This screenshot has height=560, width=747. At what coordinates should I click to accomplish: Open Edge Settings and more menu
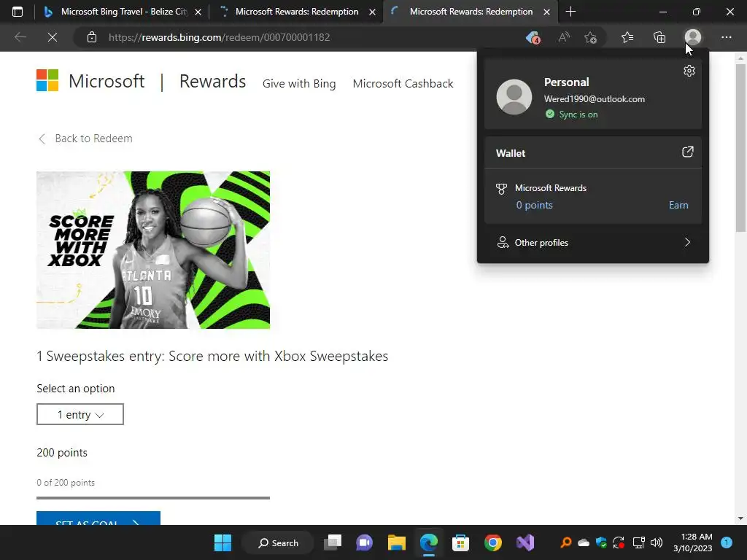(x=726, y=37)
